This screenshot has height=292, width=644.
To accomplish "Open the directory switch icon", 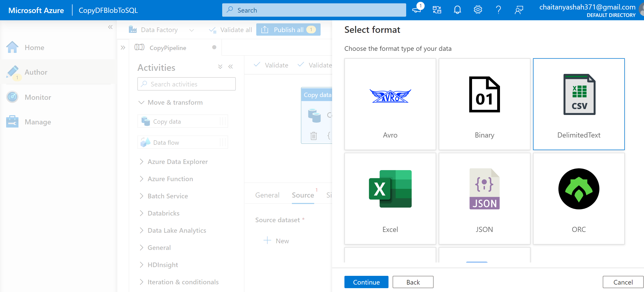I will (437, 10).
